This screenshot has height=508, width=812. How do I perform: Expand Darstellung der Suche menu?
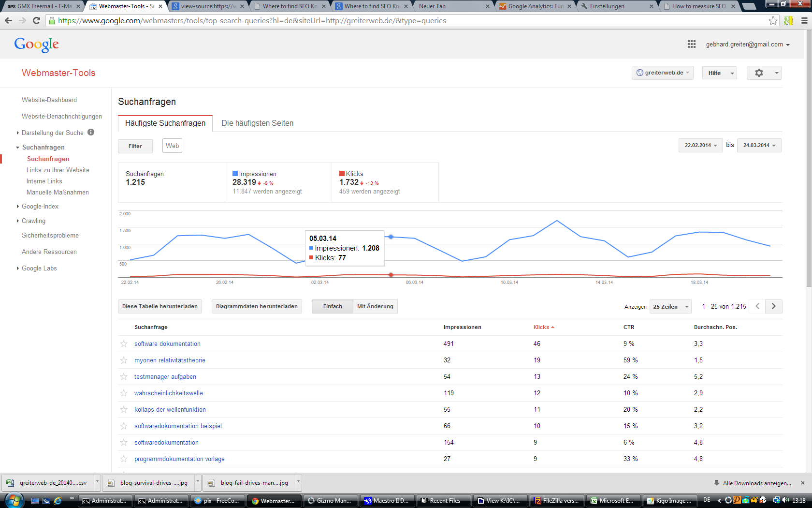pyautogui.click(x=18, y=133)
